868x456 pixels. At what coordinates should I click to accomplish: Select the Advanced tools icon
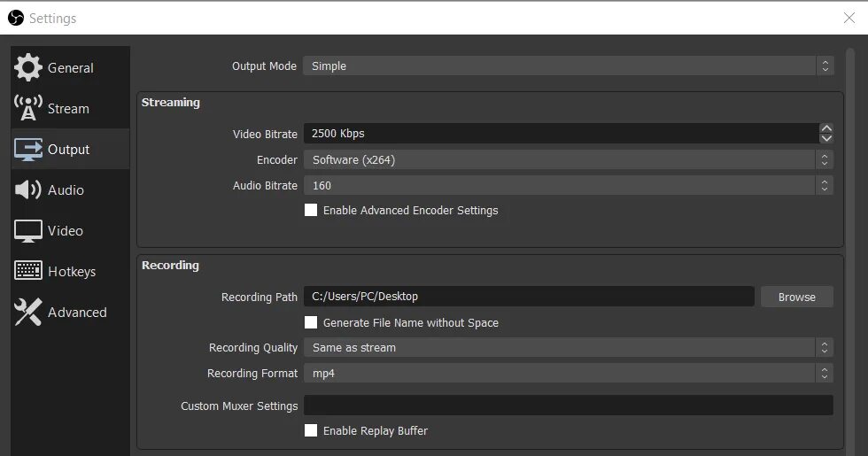point(27,312)
